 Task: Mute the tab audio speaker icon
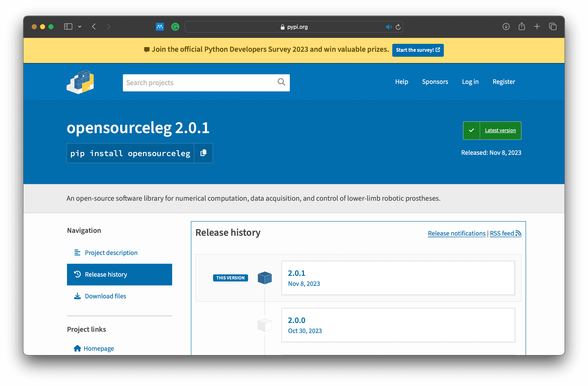[x=389, y=27]
